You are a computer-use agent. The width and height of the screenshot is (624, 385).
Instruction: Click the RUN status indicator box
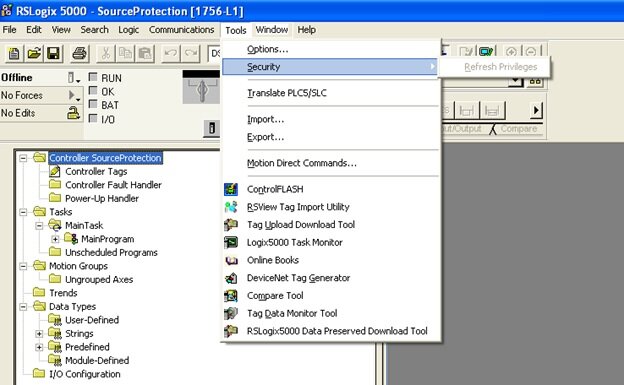(93, 76)
